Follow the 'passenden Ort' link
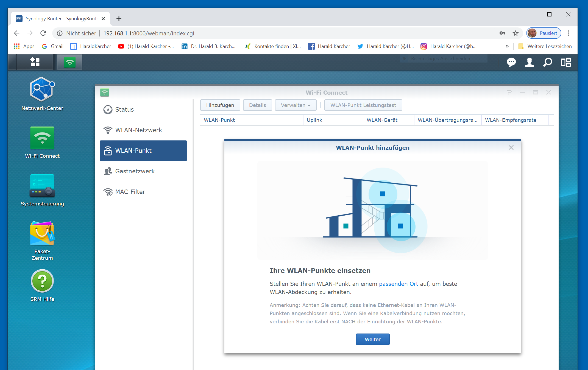Image resolution: width=588 pixels, height=370 pixels. click(398, 284)
